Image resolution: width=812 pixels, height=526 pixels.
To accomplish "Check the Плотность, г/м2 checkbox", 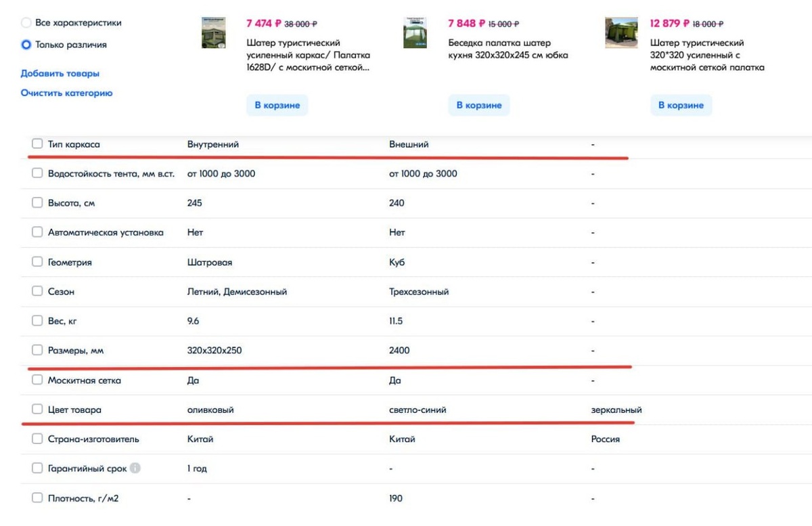I will pyautogui.click(x=37, y=498).
